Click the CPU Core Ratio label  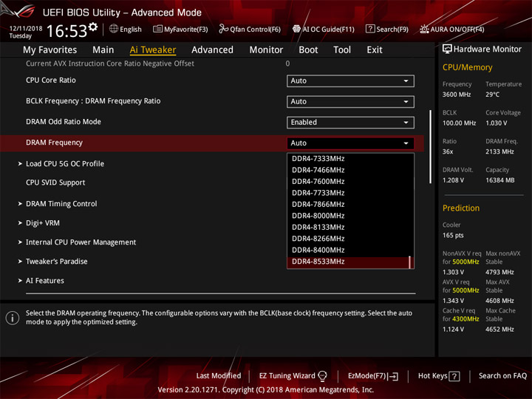tap(51, 80)
